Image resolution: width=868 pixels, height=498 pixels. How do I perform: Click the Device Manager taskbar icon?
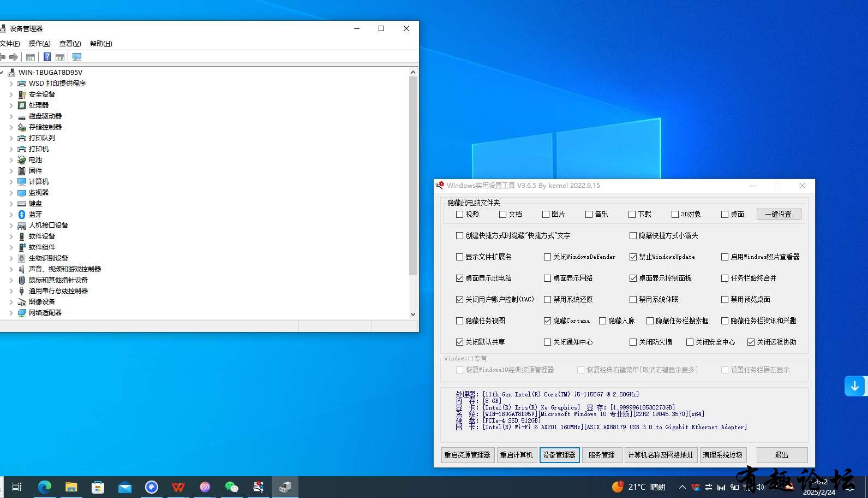tap(285, 487)
